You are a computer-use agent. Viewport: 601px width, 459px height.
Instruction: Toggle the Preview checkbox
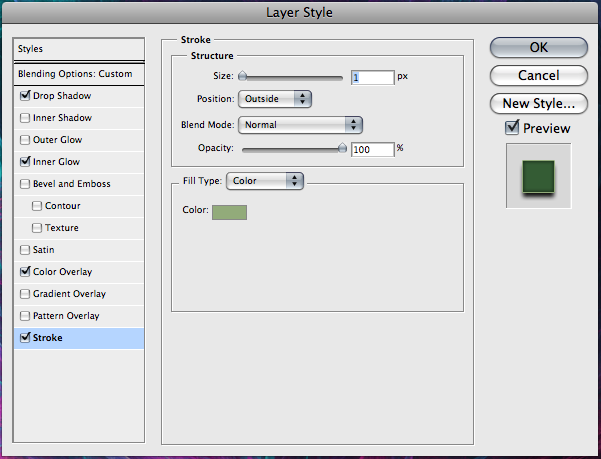click(x=512, y=128)
